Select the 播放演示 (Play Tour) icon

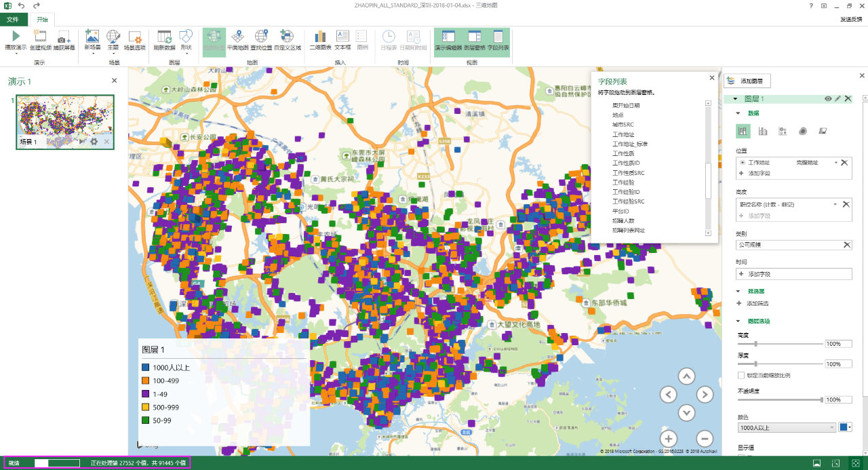[x=15, y=39]
